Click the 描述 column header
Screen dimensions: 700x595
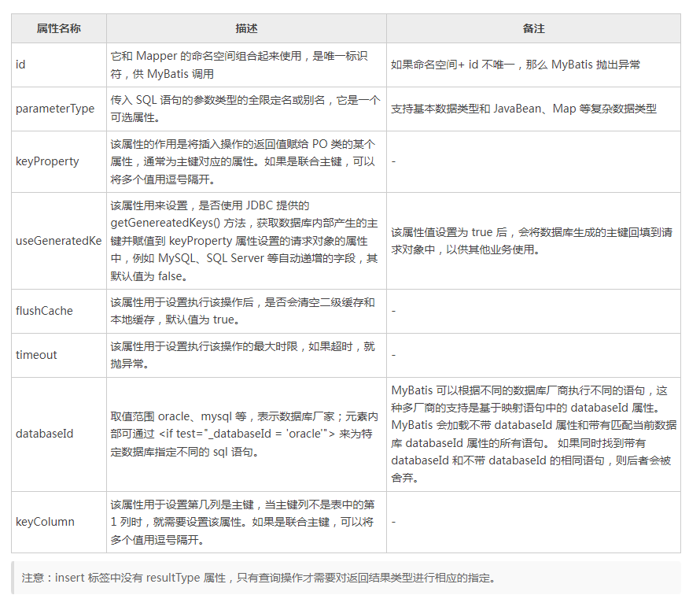246,28
